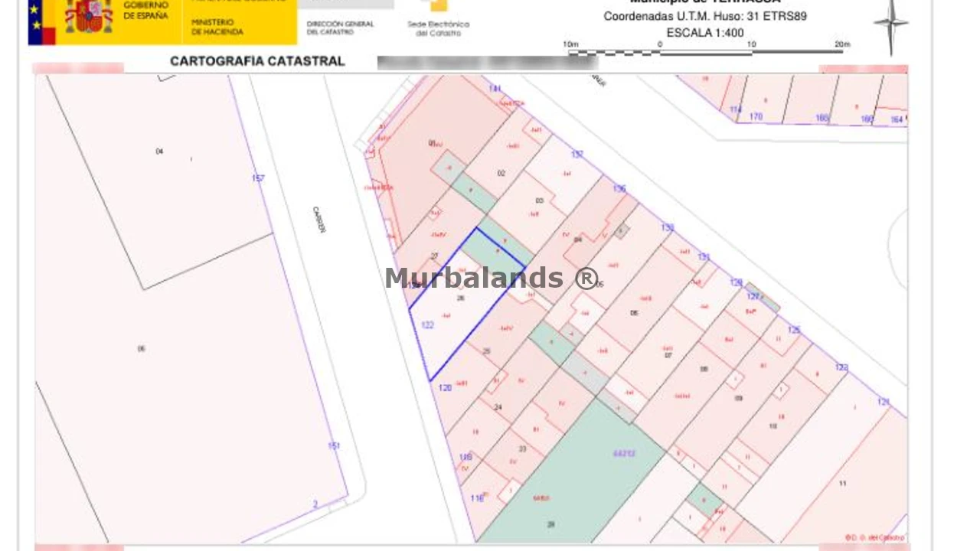Click the ESCALA 1:400 scale text
This screenshot has height=551, width=980.
pos(704,33)
